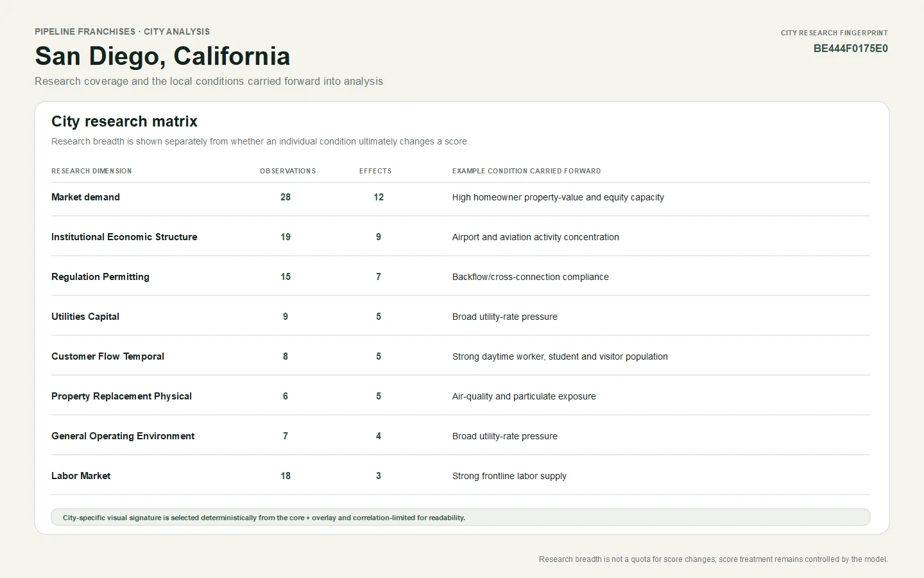
Task: Click Institutional Economic Structure's effects value 9
Action: pyautogui.click(x=379, y=237)
